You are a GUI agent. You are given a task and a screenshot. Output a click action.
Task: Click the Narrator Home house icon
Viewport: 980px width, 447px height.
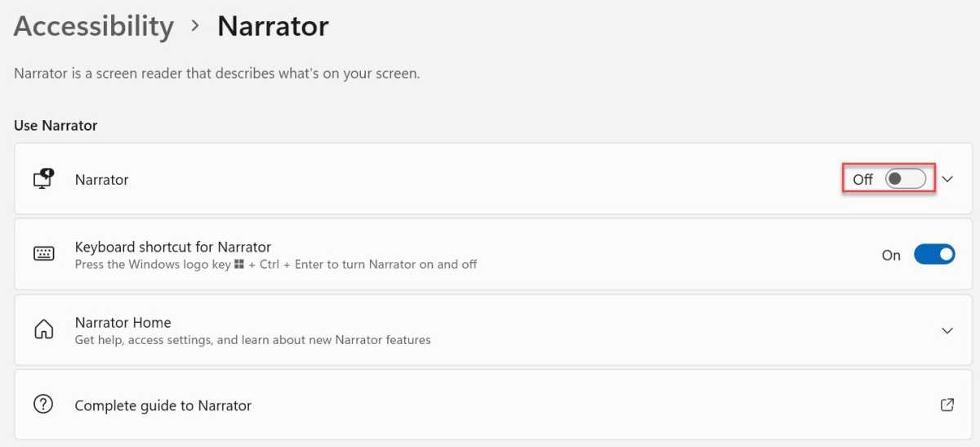44,330
